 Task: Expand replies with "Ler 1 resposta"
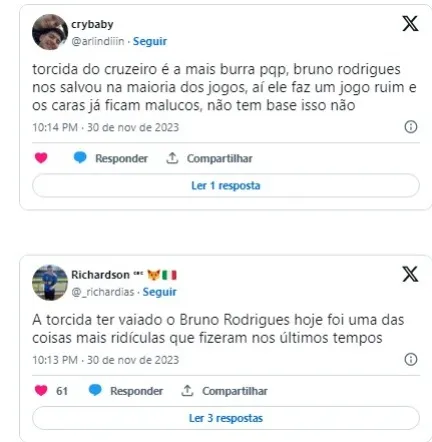[226, 185]
